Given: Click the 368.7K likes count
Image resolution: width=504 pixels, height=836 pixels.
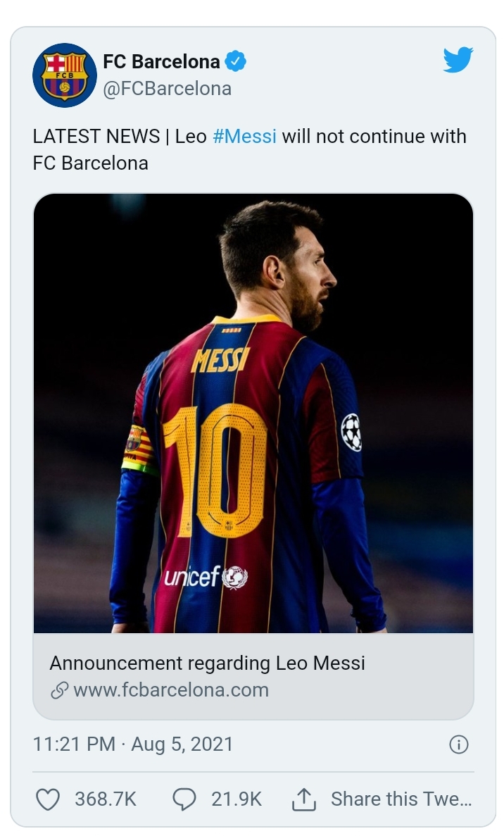Looking at the screenshot, I should coord(106,799).
